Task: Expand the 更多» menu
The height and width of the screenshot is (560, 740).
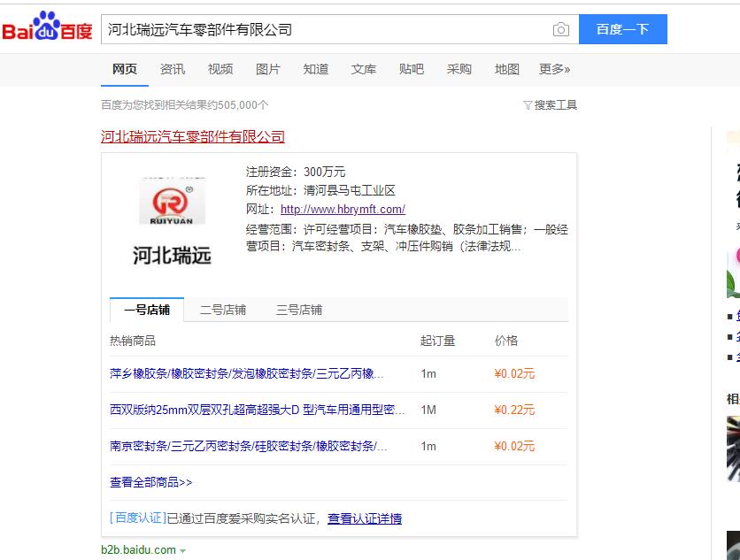Action: coord(554,69)
